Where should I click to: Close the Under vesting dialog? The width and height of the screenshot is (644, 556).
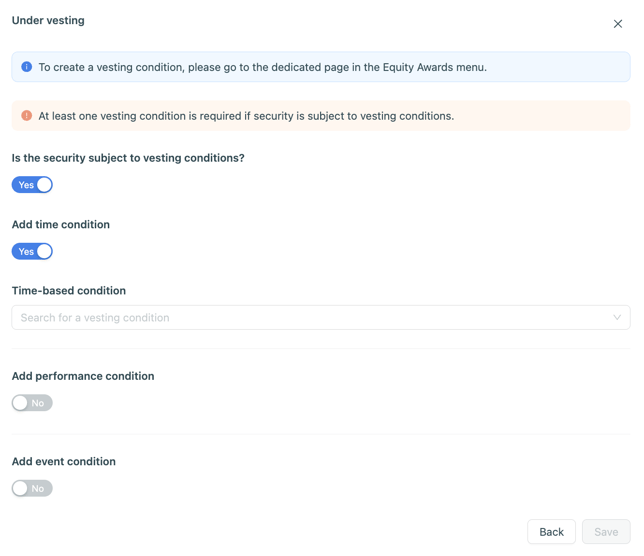coord(618,23)
